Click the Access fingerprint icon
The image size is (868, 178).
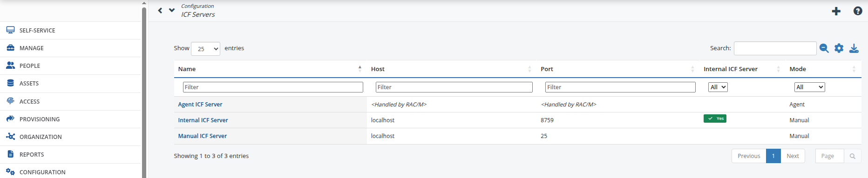click(x=10, y=101)
